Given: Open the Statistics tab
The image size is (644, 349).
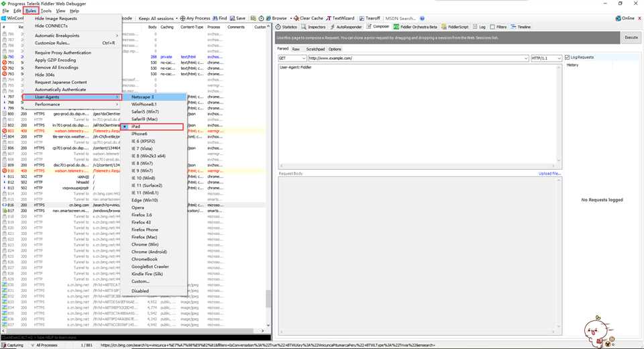Looking at the screenshot, I should pos(286,27).
